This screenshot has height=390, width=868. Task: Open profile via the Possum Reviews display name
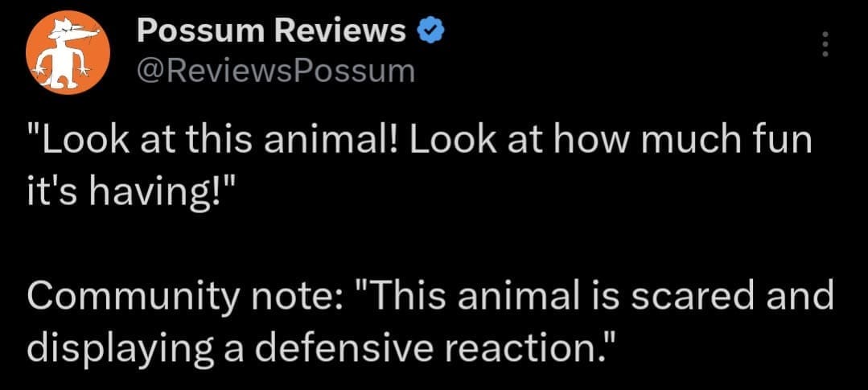point(272,32)
